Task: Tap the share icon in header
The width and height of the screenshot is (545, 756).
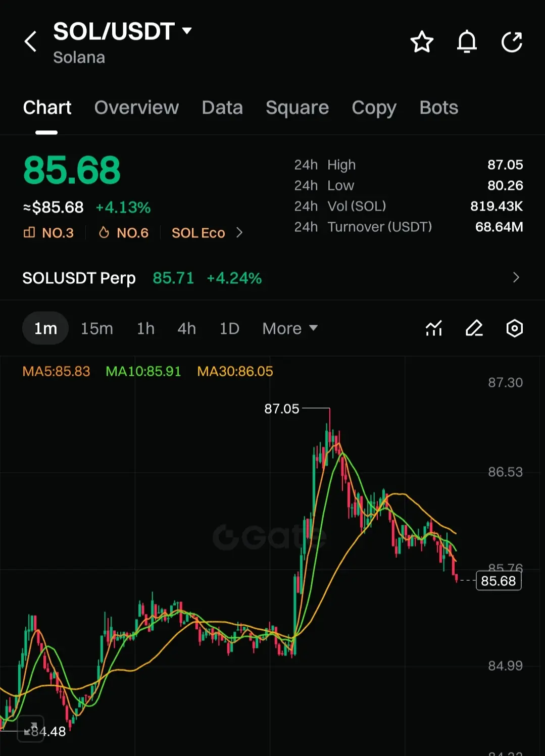Action: click(x=512, y=41)
